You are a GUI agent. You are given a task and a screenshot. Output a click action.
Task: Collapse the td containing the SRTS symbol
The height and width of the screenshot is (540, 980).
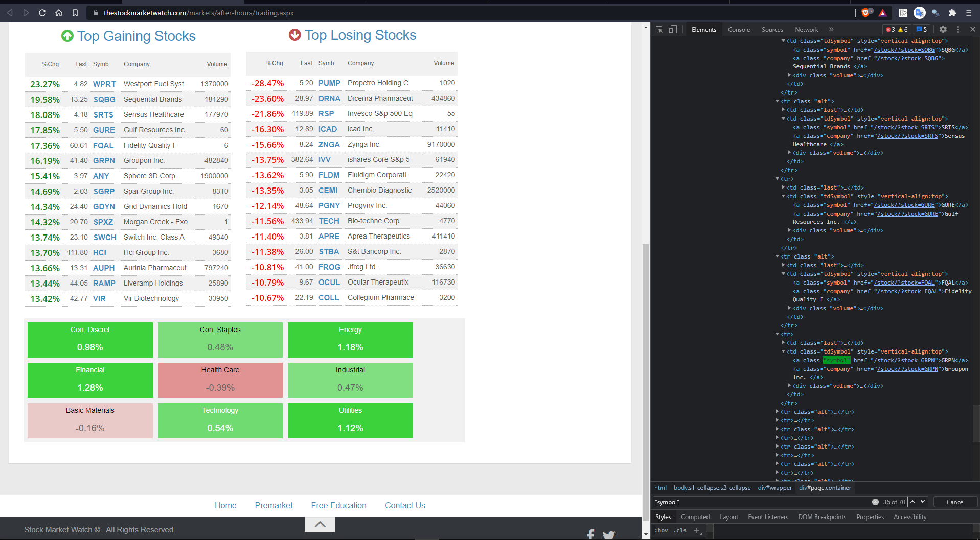click(x=783, y=119)
